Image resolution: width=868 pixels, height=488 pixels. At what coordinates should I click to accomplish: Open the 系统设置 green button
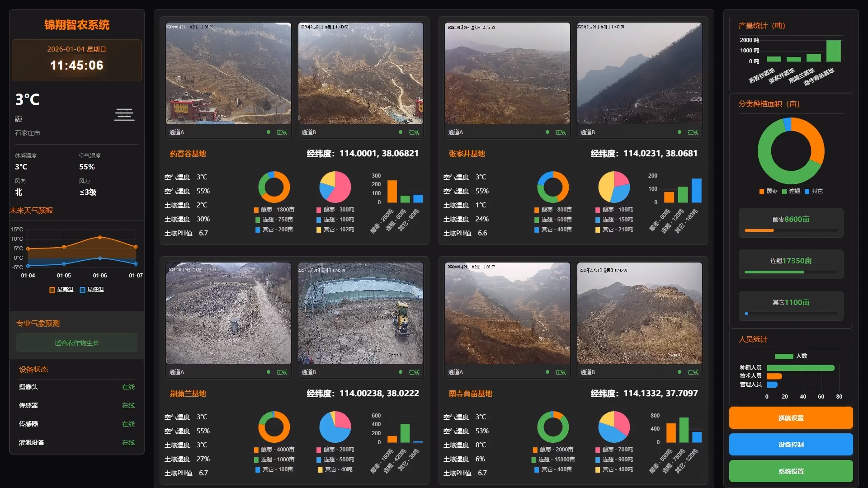tap(791, 471)
